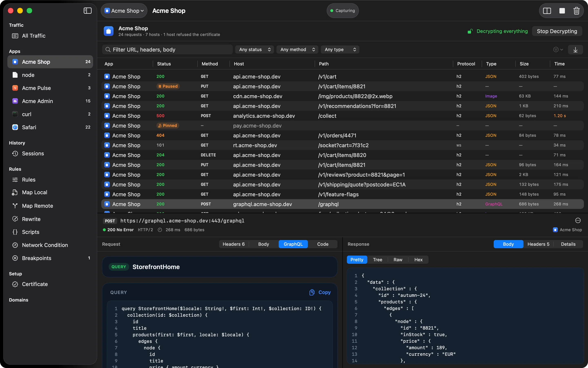This screenshot has width=588, height=368.
Task: Open the Rewrite rules
Action: pyautogui.click(x=50, y=219)
